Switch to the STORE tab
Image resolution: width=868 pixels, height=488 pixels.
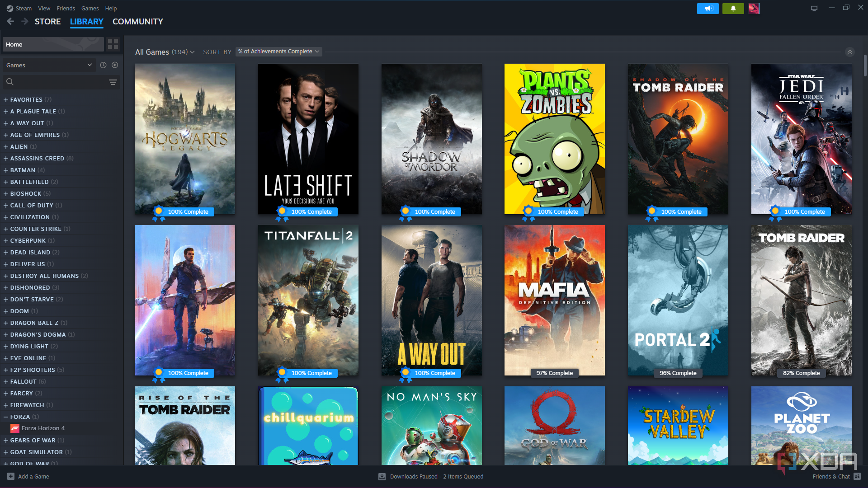(x=47, y=21)
